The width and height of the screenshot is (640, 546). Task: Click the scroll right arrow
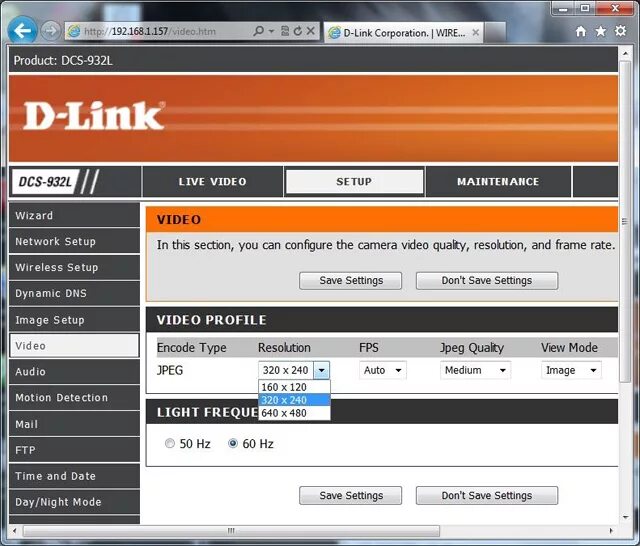pyautogui.click(x=611, y=530)
